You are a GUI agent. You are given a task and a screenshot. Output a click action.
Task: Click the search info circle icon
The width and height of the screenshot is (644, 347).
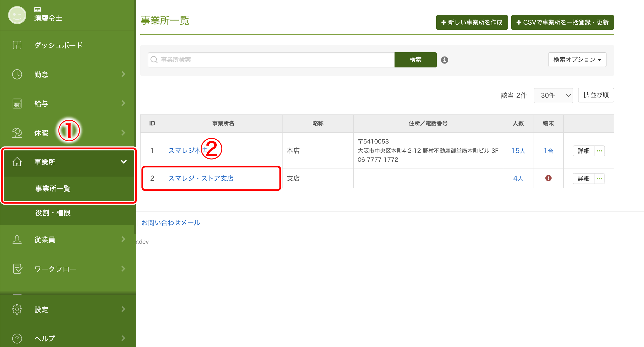pyautogui.click(x=445, y=60)
